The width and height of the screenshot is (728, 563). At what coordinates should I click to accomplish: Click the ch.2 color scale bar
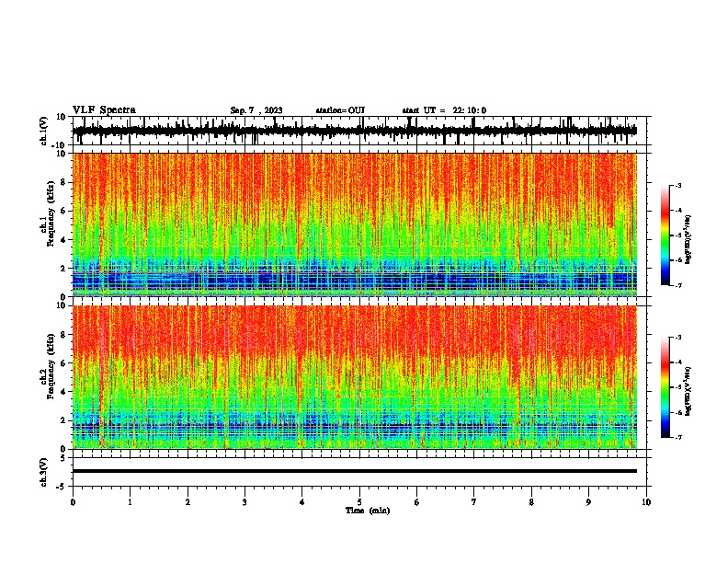click(665, 387)
